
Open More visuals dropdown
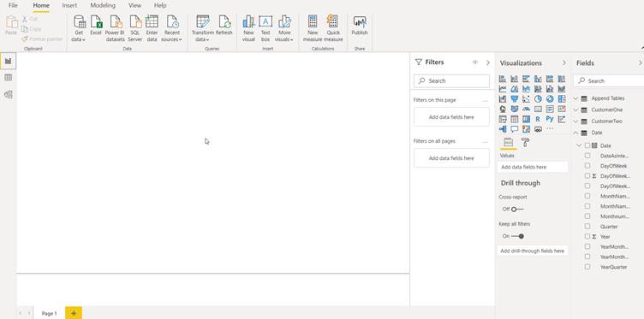(x=284, y=28)
